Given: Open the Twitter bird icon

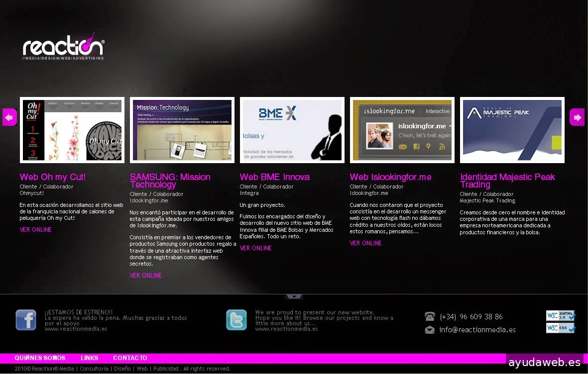Looking at the screenshot, I should [236, 320].
